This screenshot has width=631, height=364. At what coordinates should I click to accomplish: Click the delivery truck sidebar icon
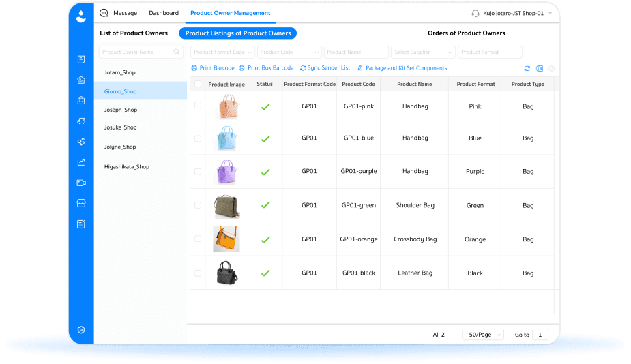coord(81,121)
